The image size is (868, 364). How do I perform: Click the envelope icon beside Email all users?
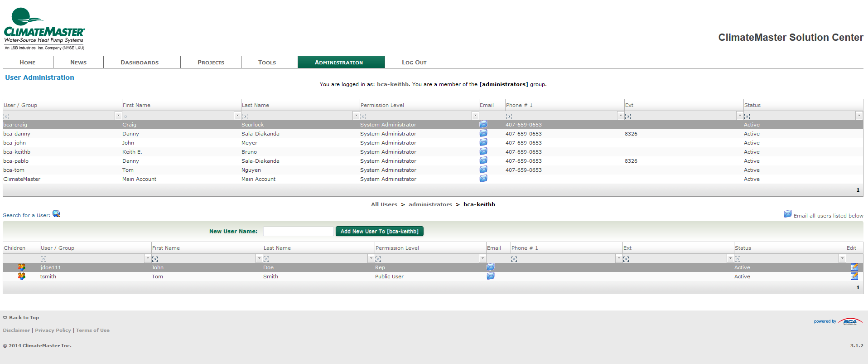pos(788,214)
